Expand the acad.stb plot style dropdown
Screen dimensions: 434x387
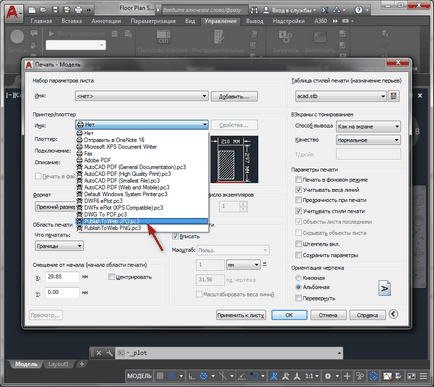click(x=341, y=96)
